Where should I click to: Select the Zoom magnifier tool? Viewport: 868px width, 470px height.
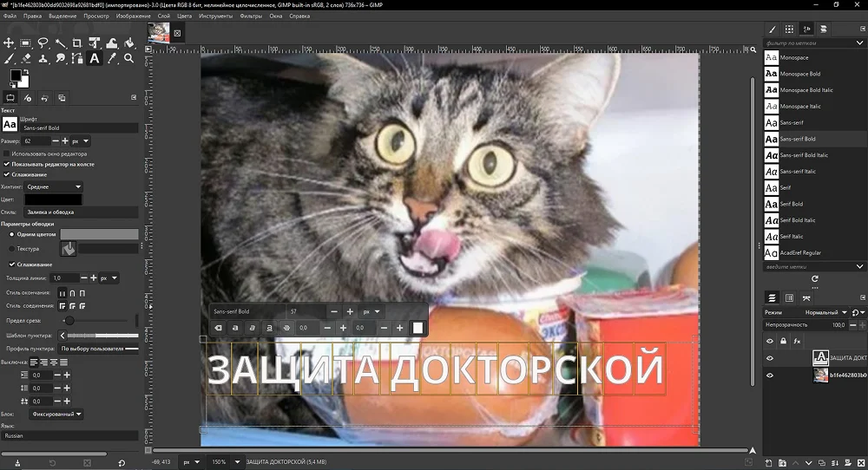point(128,59)
